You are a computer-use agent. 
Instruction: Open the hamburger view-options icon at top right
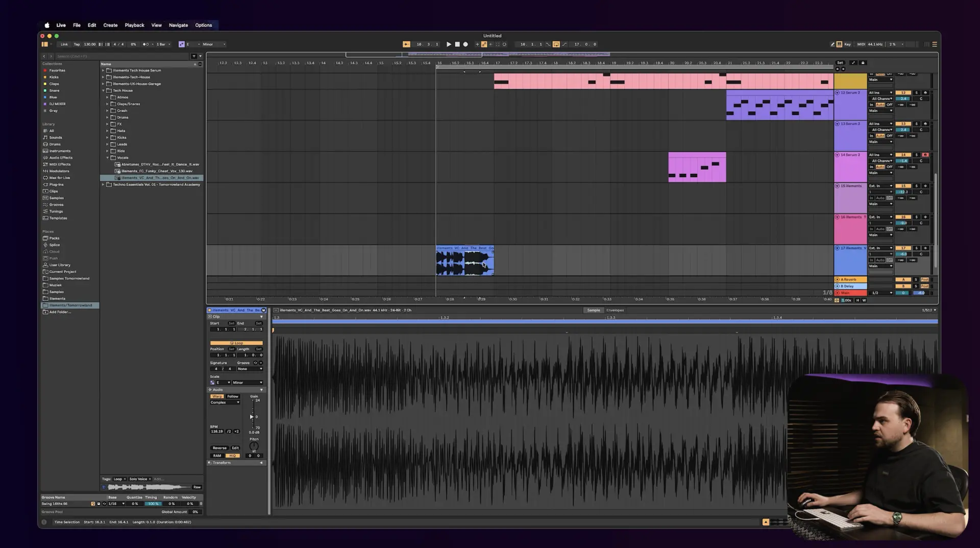(935, 44)
